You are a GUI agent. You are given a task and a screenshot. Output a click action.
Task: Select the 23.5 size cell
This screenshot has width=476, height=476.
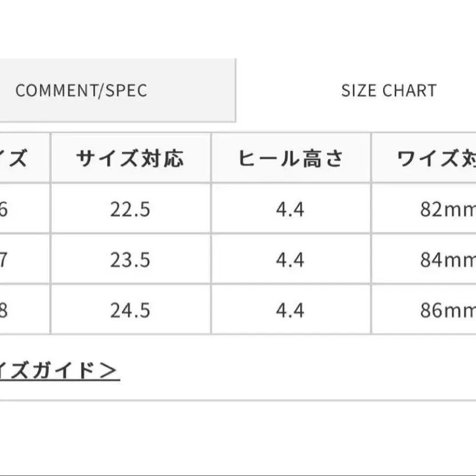[x=131, y=259]
